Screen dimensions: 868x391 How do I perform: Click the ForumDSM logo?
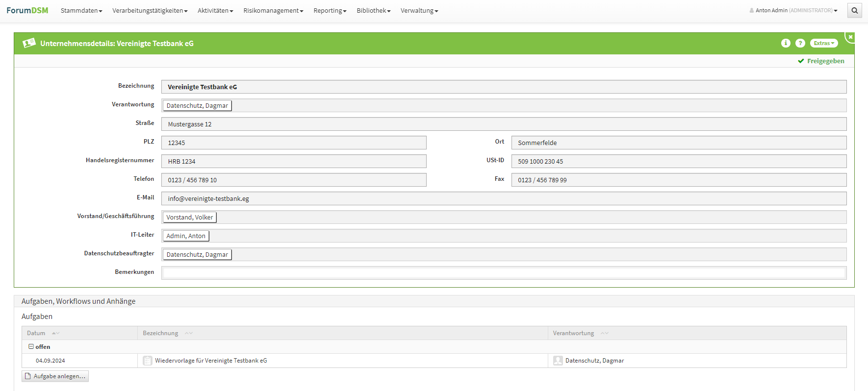click(27, 10)
